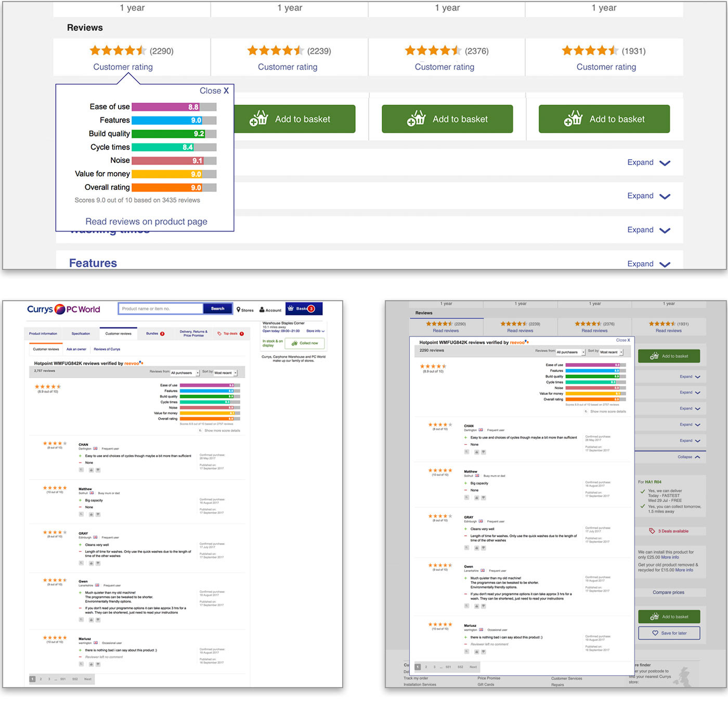Switch to the Specification tab
Screen dimensions: 728x710
81,333
